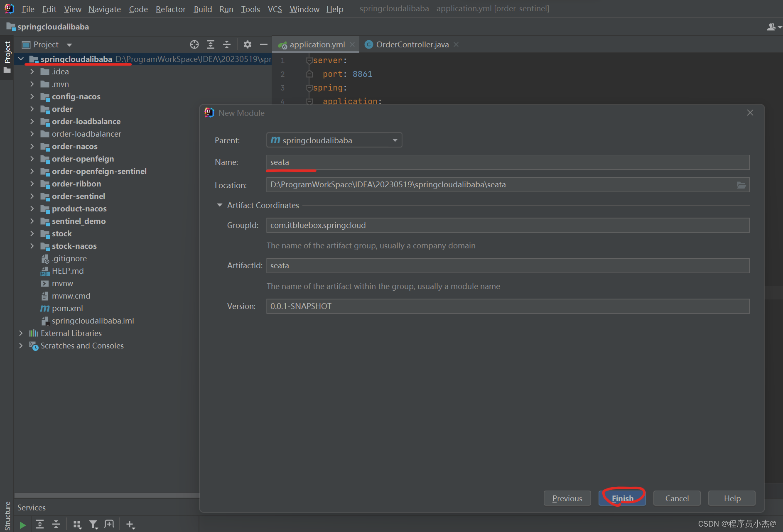Select the pom.xml file
The width and height of the screenshot is (783, 532).
tap(67, 308)
